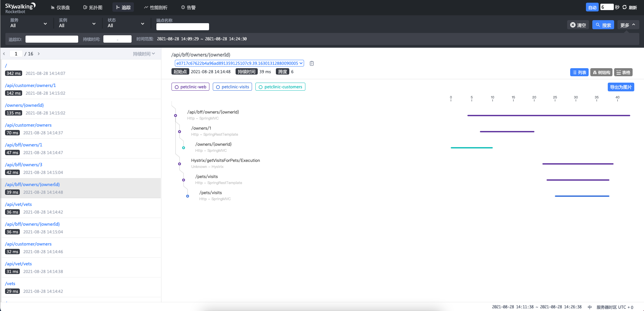The height and width of the screenshot is (311, 644).
Task: Click the 搜索 search button
Action: [x=603, y=25]
